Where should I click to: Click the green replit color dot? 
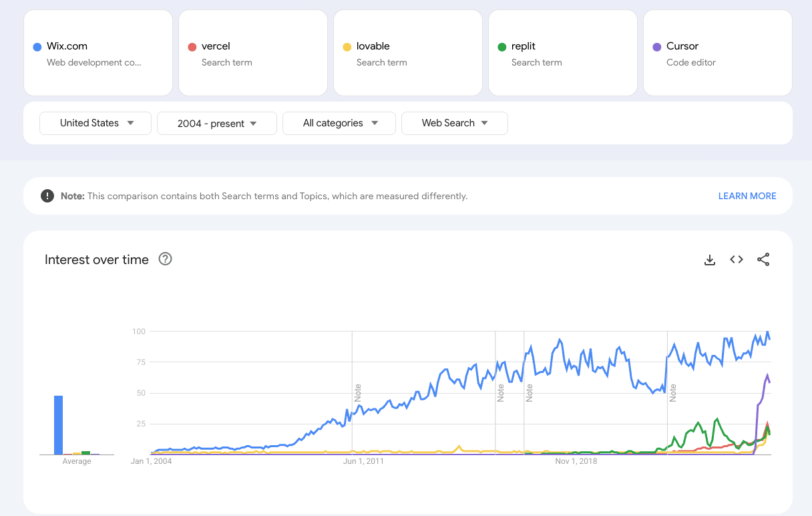click(x=502, y=47)
